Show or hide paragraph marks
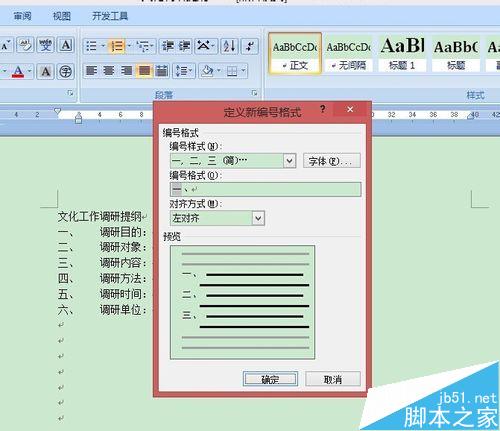Screen dimensions: 500x431 tap(249, 46)
